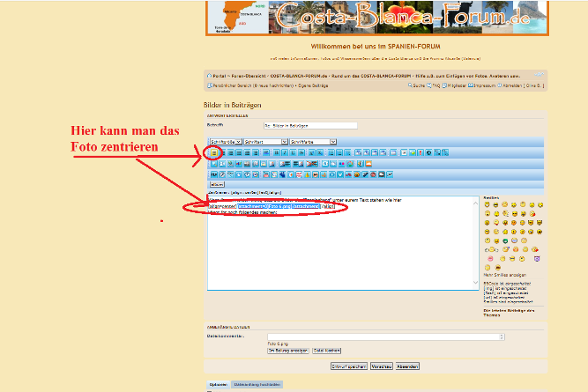The height and width of the screenshot is (392, 588).
Task: Switch to the Optionen tab
Action: click(x=217, y=385)
